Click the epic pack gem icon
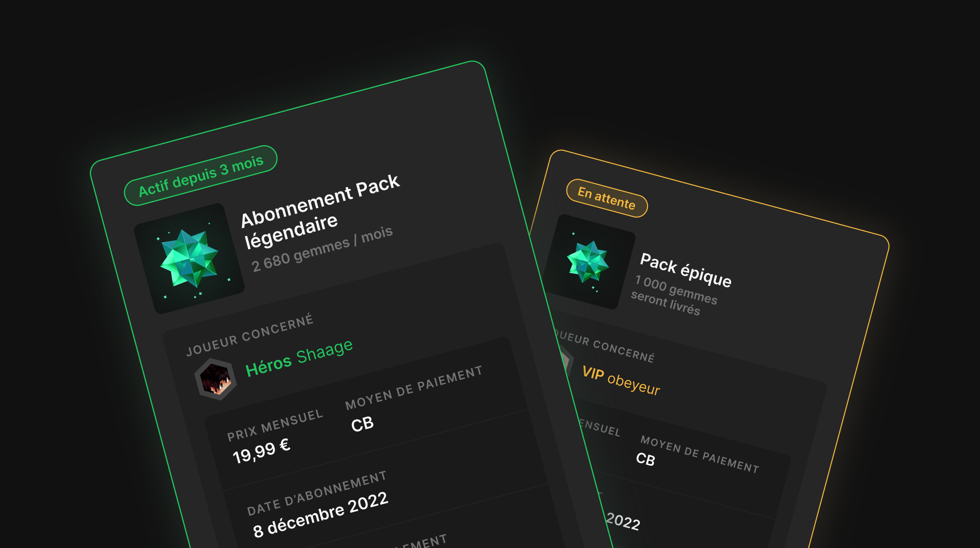980x548 pixels. 588,262
